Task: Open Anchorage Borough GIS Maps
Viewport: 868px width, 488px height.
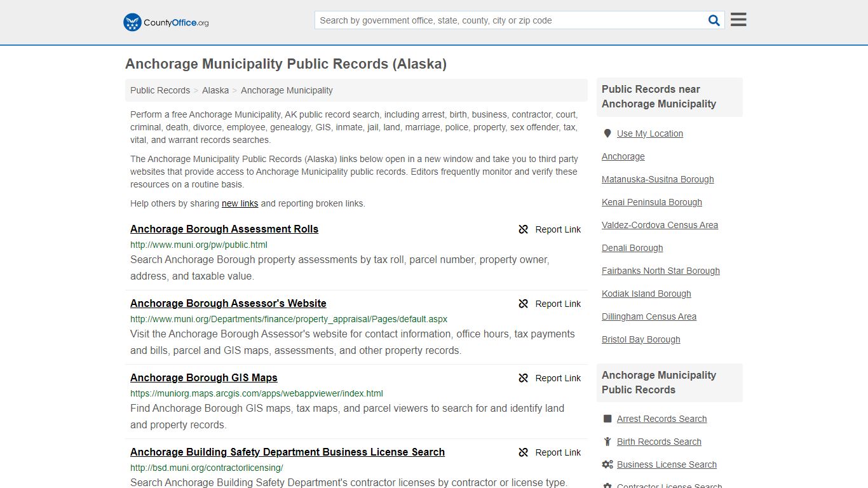Action: click(204, 378)
